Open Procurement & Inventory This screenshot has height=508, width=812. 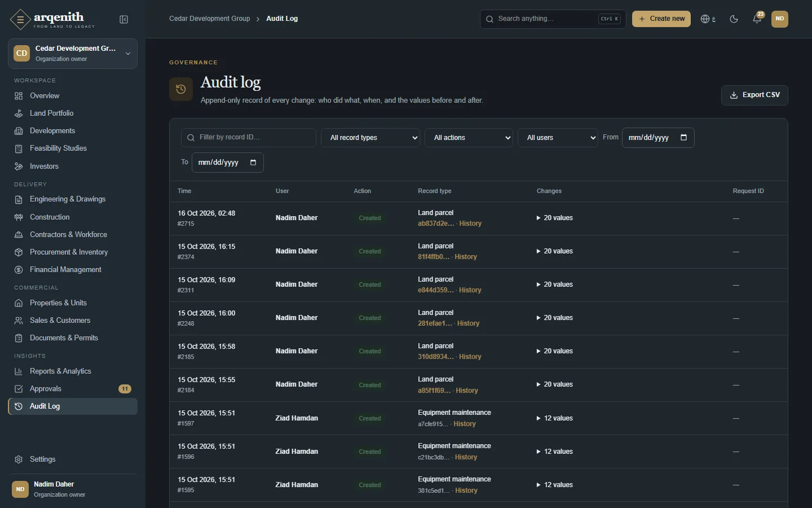coord(72,252)
